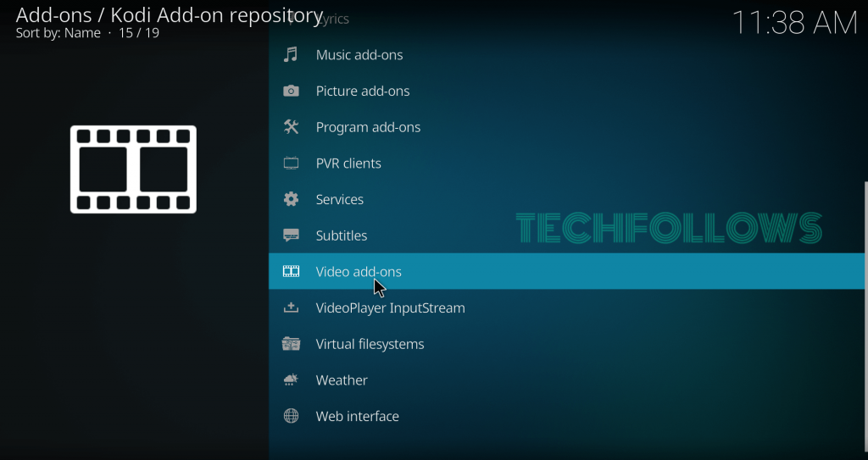Image resolution: width=868 pixels, height=460 pixels.
Task: Click the vertical scrollbar on the right edge
Action: 865,319
